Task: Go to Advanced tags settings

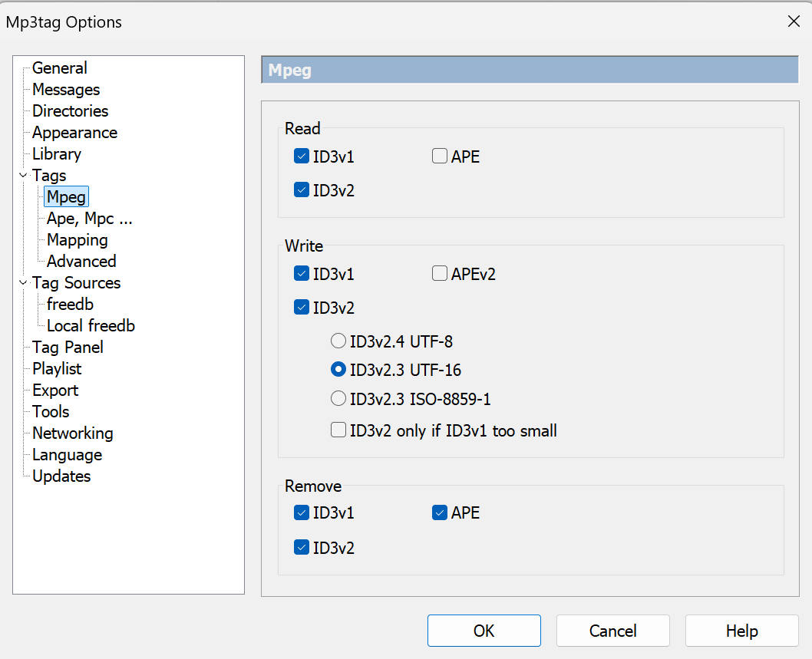Action: click(x=81, y=262)
